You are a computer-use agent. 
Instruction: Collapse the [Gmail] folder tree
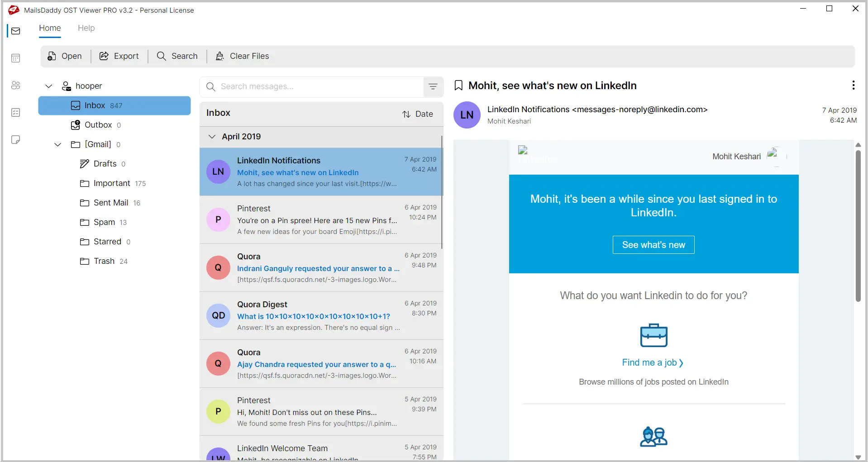[58, 144]
